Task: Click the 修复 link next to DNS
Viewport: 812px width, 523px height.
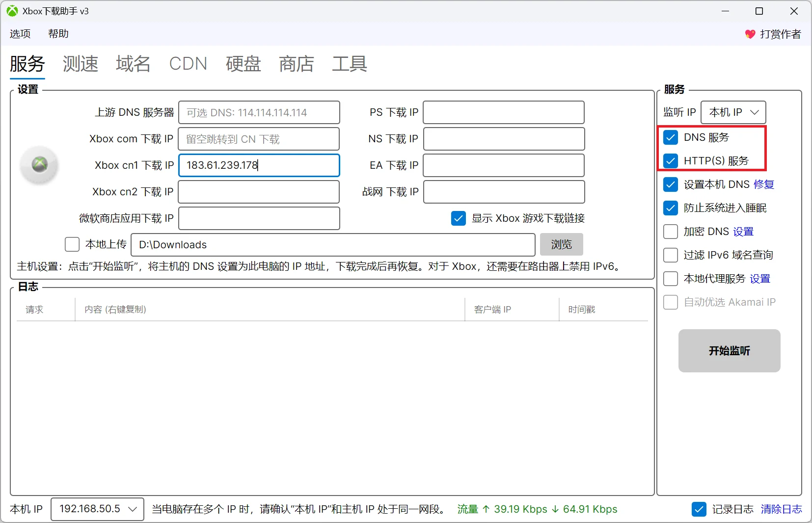Action: (x=764, y=184)
